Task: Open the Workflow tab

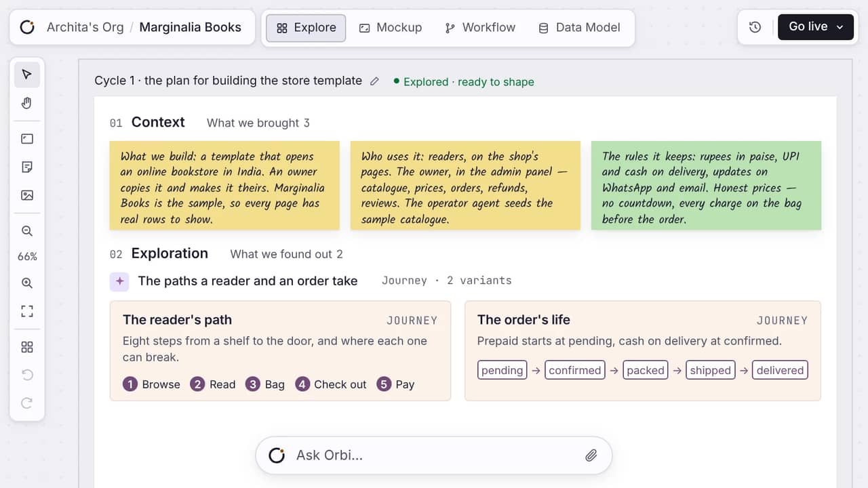Action: (480, 28)
